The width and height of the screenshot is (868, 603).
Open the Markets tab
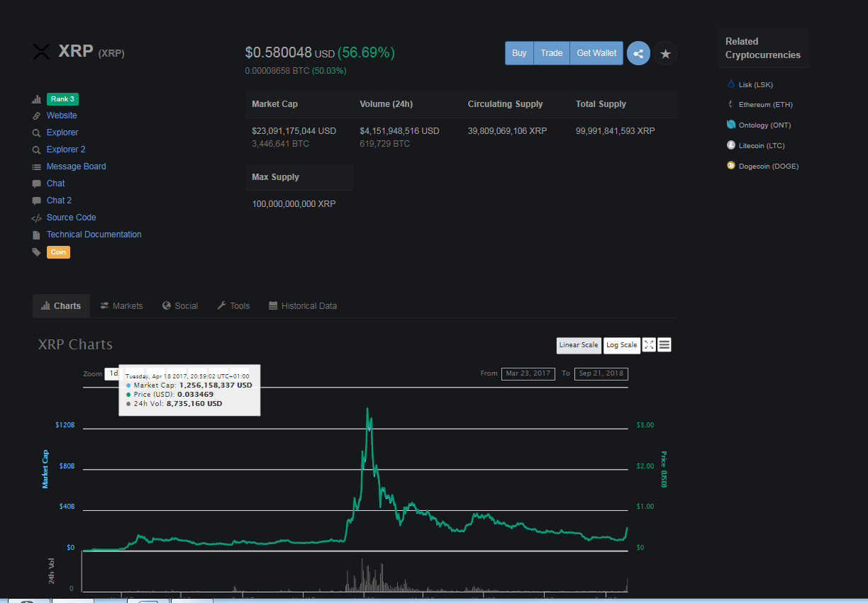(x=121, y=306)
